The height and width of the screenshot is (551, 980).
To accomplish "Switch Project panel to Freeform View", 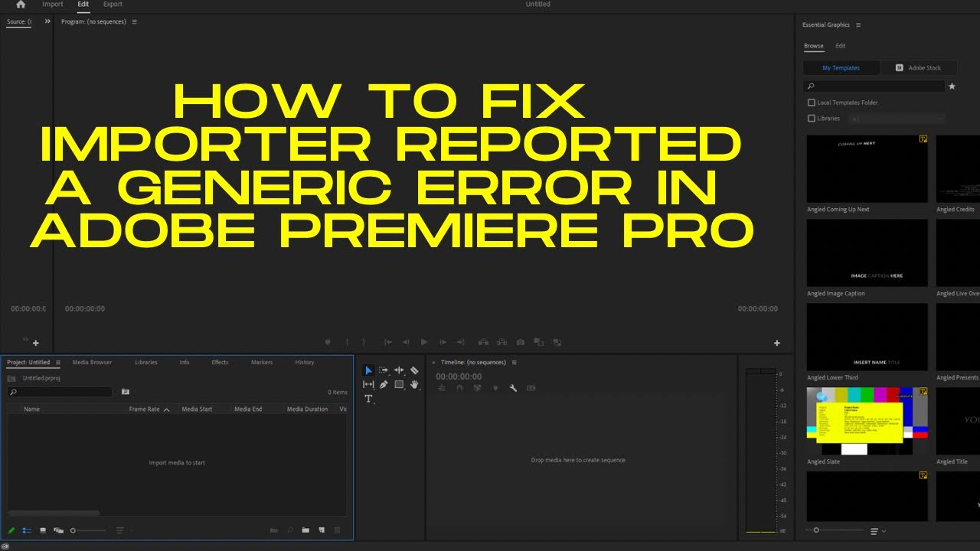I will (x=58, y=530).
